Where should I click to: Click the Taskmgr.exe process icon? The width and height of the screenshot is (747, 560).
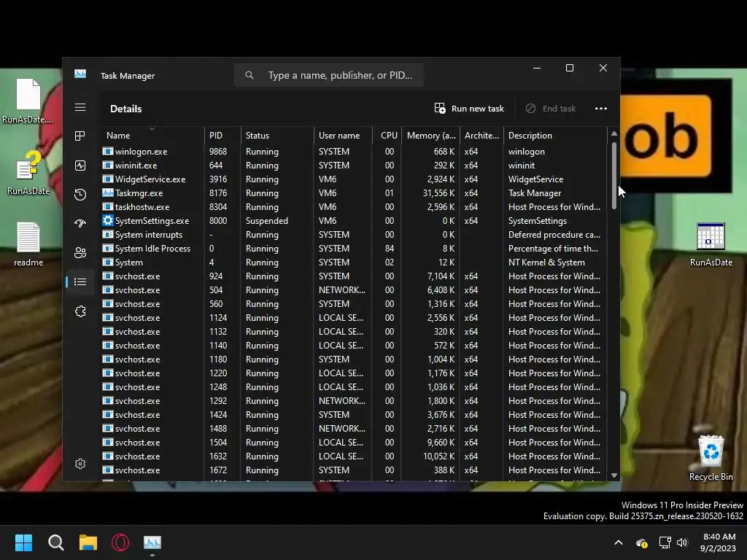[108, 192]
